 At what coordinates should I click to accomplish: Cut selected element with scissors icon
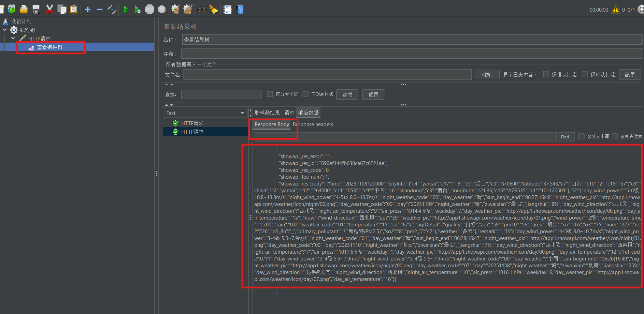click(49, 9)
